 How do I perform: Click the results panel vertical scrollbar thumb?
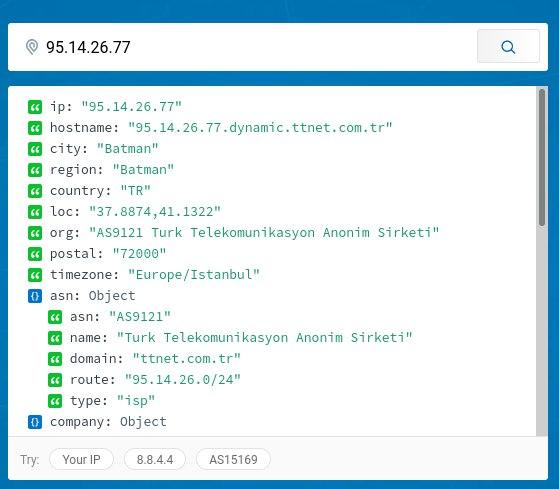pyautogui.click(x=542, y=158)
